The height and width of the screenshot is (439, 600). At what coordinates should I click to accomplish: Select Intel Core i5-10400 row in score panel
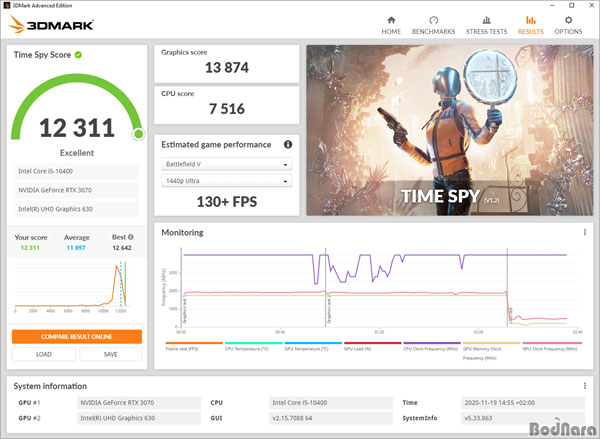(x=77, y=171)
